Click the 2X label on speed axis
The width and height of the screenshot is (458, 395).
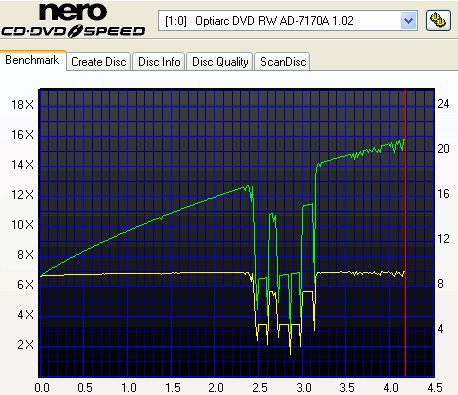[26, 345]
